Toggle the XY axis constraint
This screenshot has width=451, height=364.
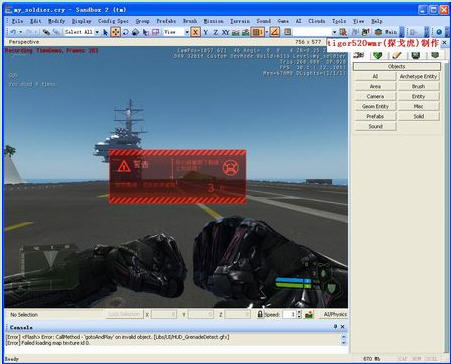[x=226, y=32]
